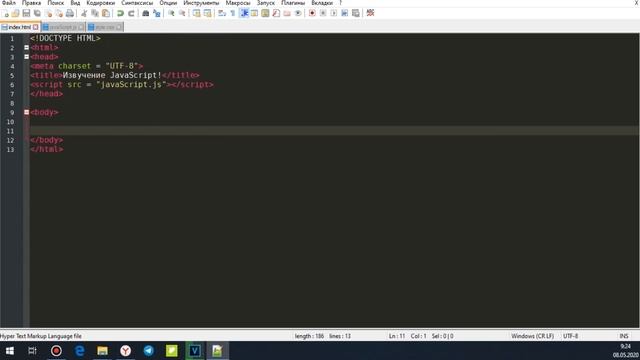The image size is (640, 360).
Task: Click the Open file folder toolbar icon
Action: click(16, 13)
